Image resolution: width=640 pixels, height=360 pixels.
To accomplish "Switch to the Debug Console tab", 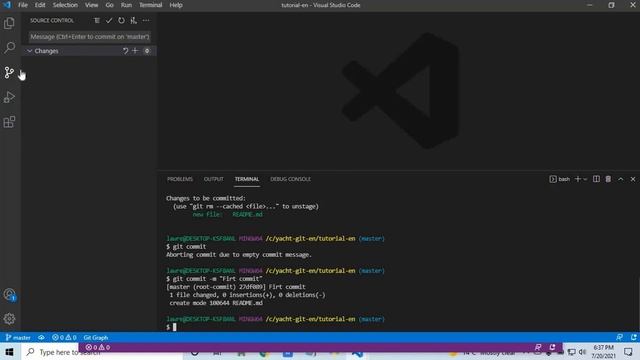I will pos(290,179).
